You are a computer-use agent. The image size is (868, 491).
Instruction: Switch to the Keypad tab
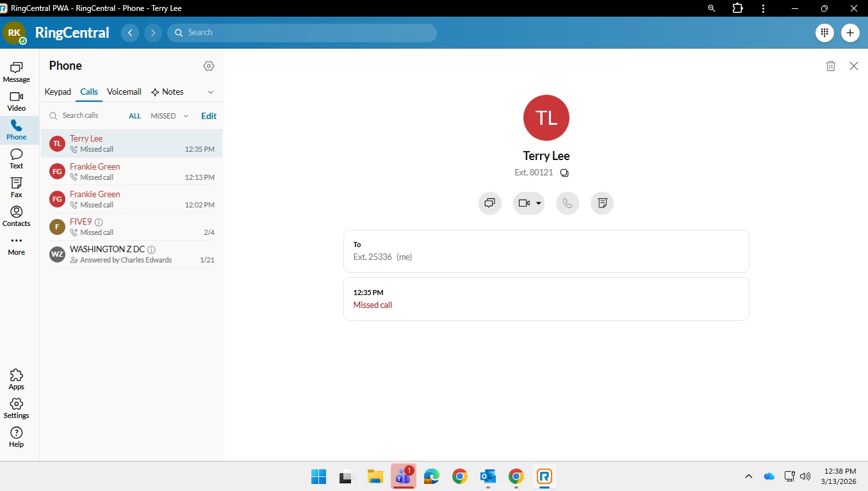click(58, 92)
